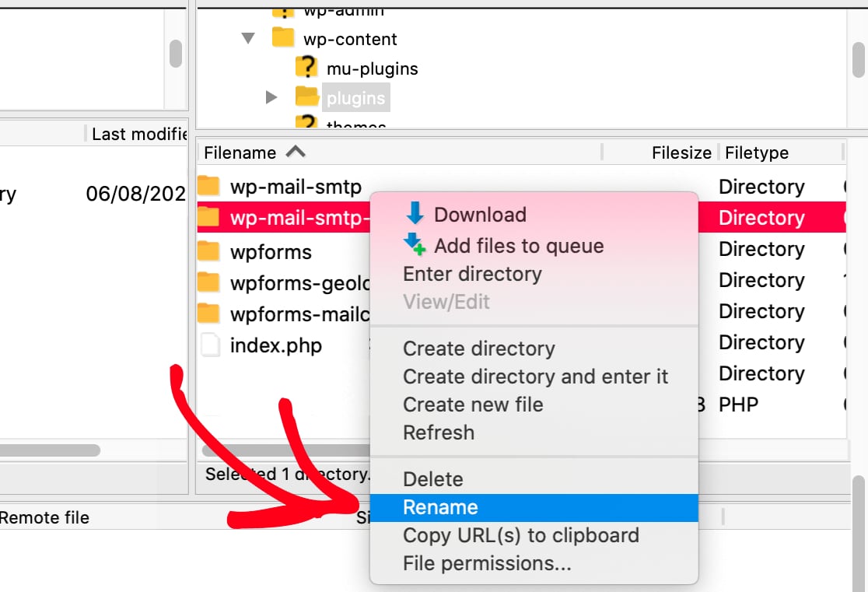Click the PHP filetype cell
The height and width of the screenshot is (592, 868).
point(738,405)
